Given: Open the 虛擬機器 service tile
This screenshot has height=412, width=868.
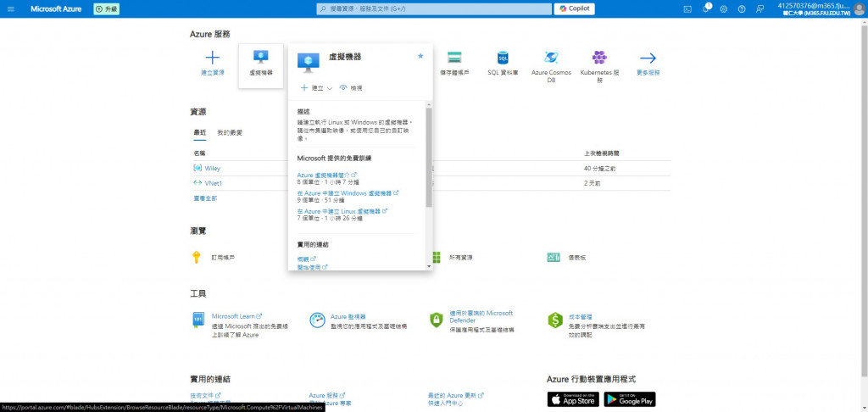Looking at the screenshot, I should (x=261, y=65).
